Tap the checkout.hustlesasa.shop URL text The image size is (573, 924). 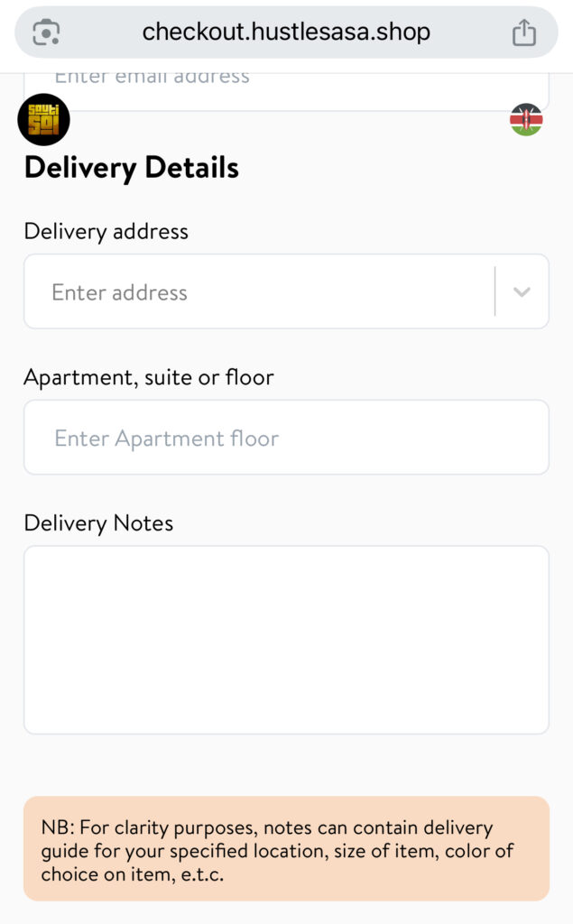tap(286, 32)
